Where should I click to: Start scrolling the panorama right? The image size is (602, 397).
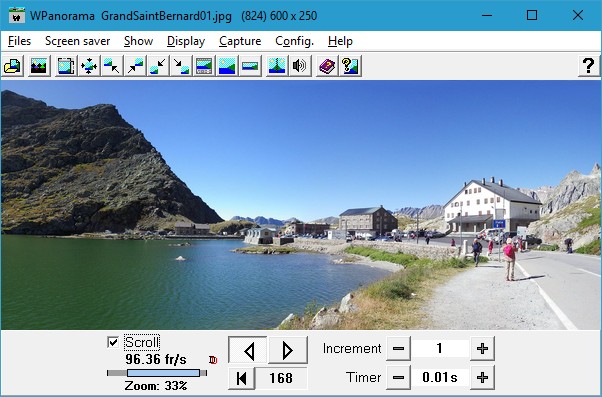coord(288,350)
